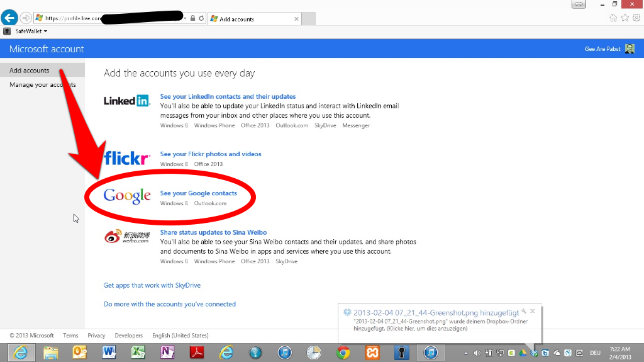Open XAMPP from the taskbar
Screen dimensions: 644x362
coord(372,353)
